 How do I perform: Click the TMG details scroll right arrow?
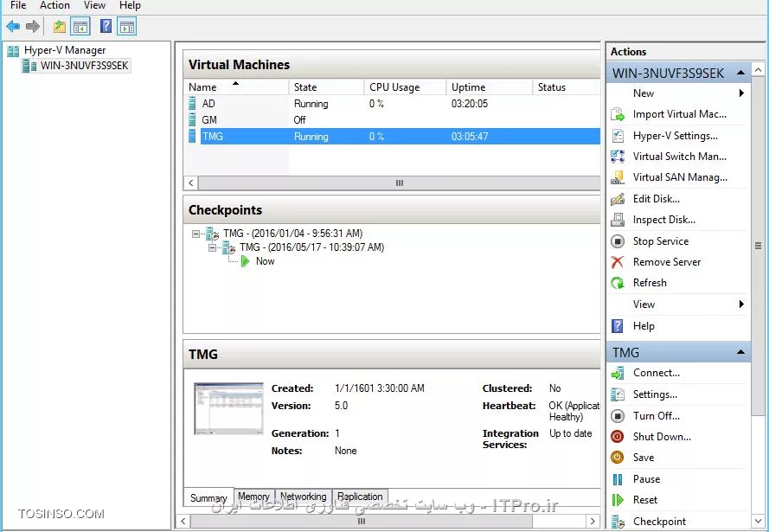[593, 521]
